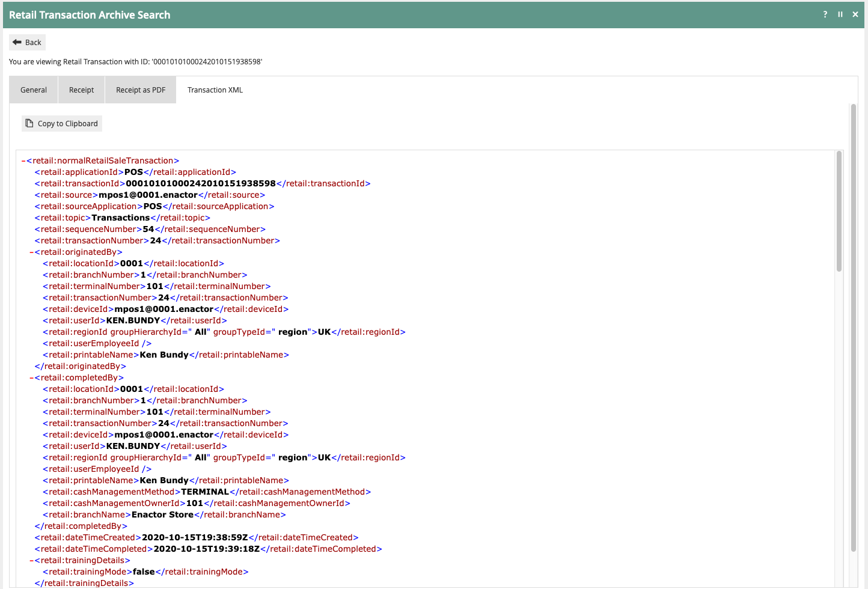Copy XML using Copy to Clipboard
Screen dimensions: 868x589
click(62, 123)
